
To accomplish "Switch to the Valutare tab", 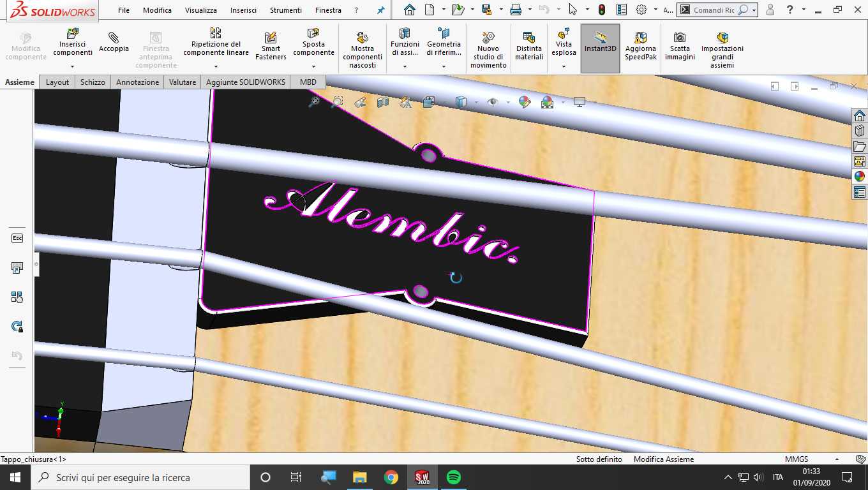I will 183,82.
